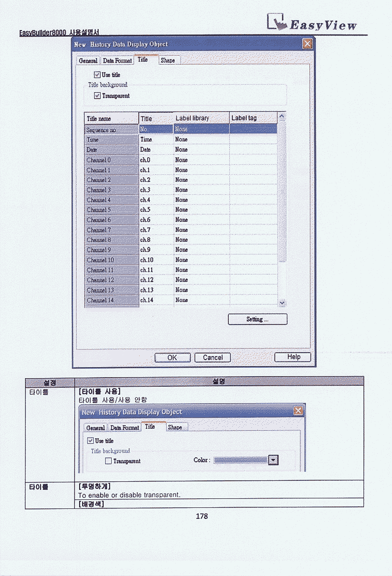Screen dimensions: 392x576
Task: Select the Channel 10 row header
Action: (x=111, y=260)
